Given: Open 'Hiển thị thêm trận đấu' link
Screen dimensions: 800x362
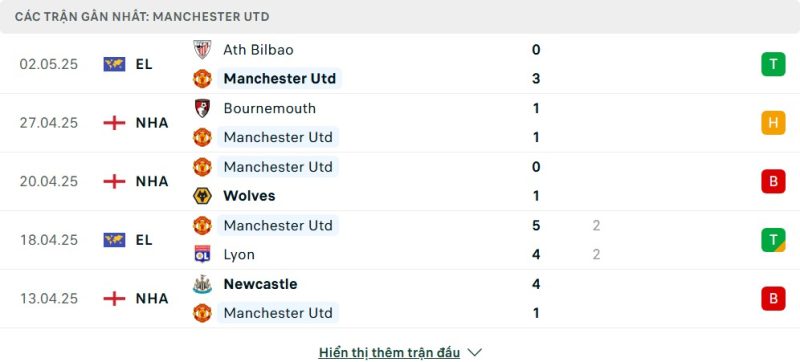Looking at the screenshot, I should click(389, 352).
